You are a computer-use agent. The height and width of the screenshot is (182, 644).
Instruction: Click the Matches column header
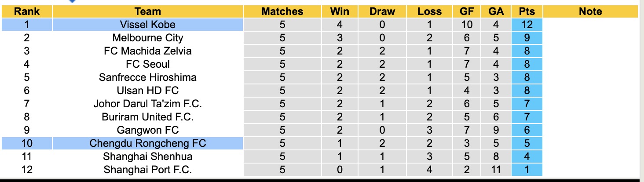[282, 11]
